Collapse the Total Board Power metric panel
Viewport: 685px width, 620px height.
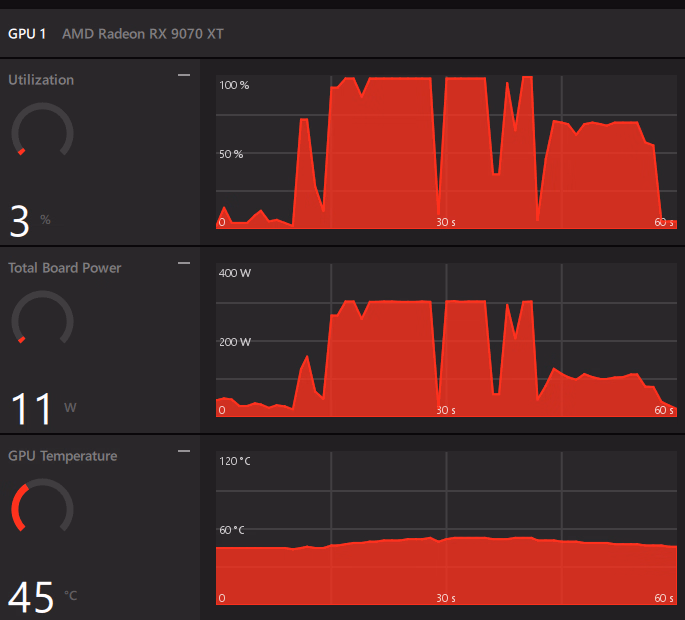point(183,263)
